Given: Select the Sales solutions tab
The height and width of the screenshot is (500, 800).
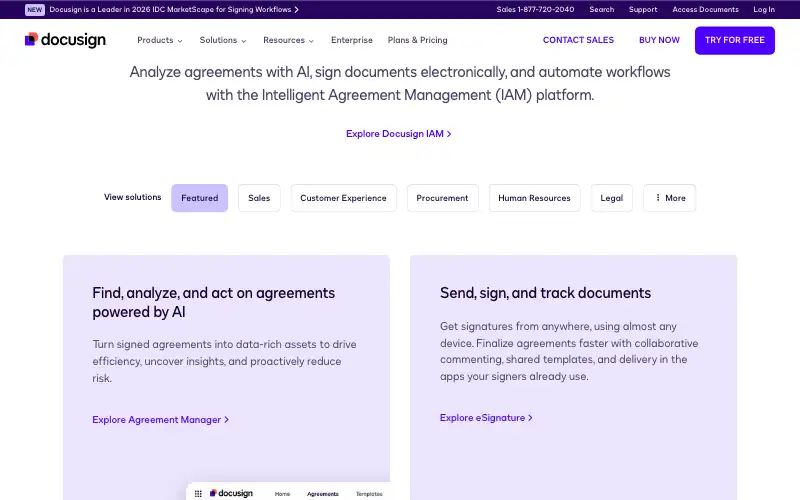Looking at the screenshot, I should coord(259,198).
